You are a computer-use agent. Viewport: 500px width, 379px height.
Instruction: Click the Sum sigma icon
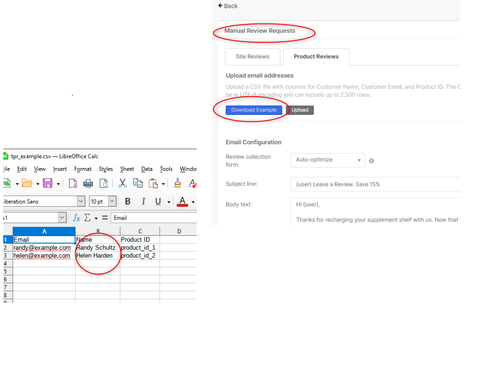(87, 218)
